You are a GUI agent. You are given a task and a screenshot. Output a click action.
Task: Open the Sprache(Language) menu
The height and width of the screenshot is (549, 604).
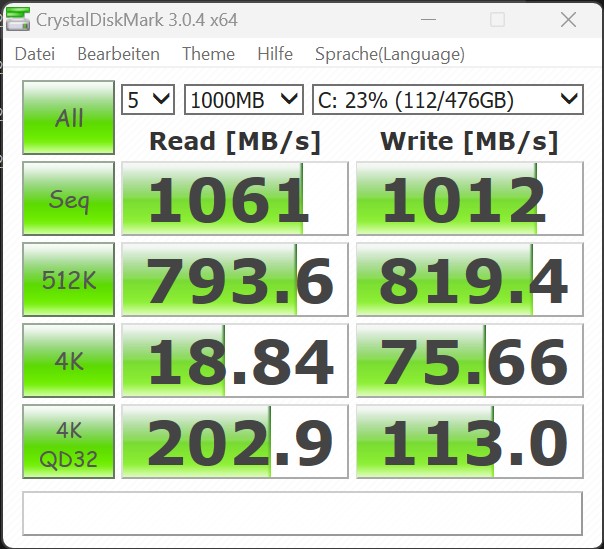point(390,54)
